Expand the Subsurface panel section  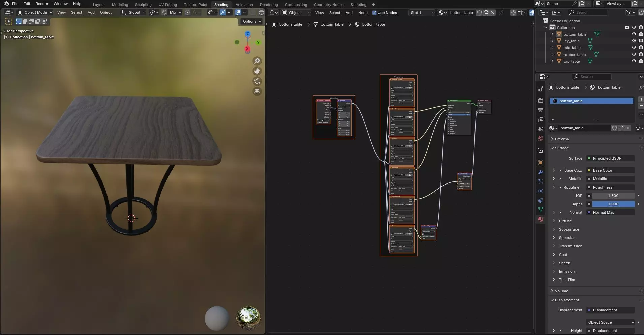[x=569, y=229]
